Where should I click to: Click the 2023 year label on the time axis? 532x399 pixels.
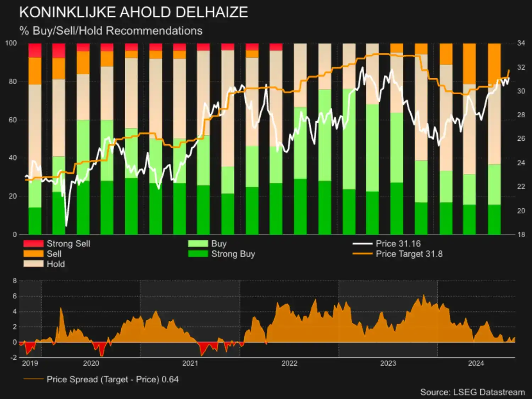pyautogui.click(x=388, y=363)
